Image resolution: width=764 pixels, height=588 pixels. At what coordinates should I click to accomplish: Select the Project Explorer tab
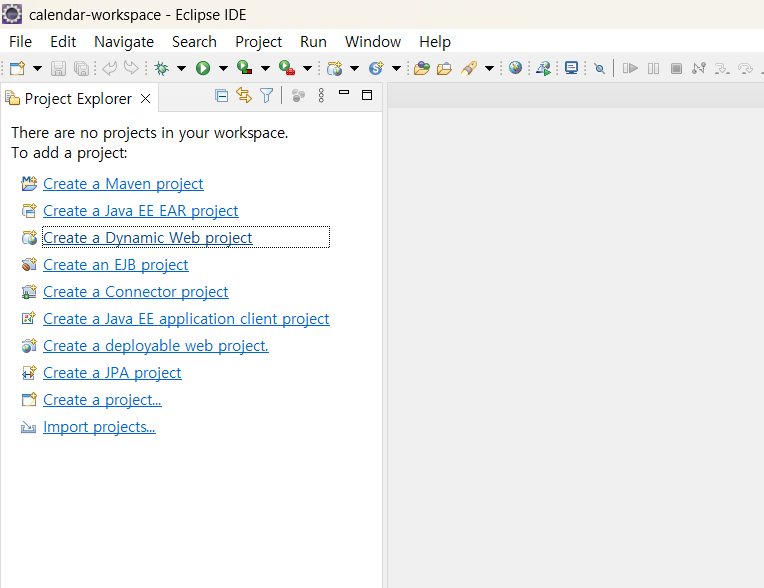click(x=78, y=99)
